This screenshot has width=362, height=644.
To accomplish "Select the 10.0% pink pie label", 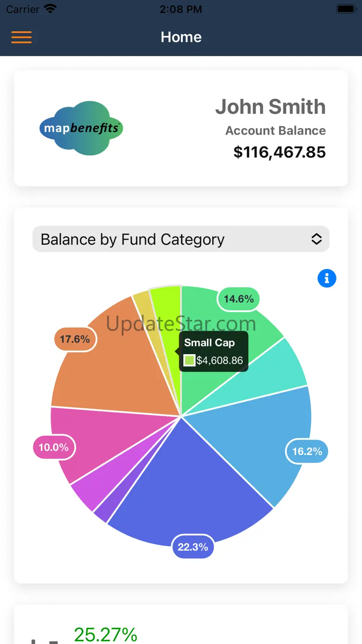I will pyautogui.click(x=54, y=447).
